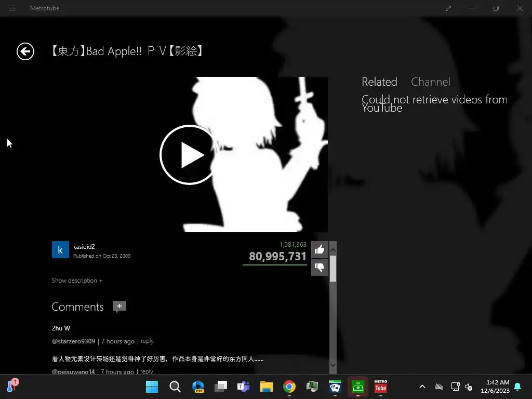Go back with the circled arrow button
The width and height of the screenshot is (532, 399).
pyautogui.click(x=25, y=51)
